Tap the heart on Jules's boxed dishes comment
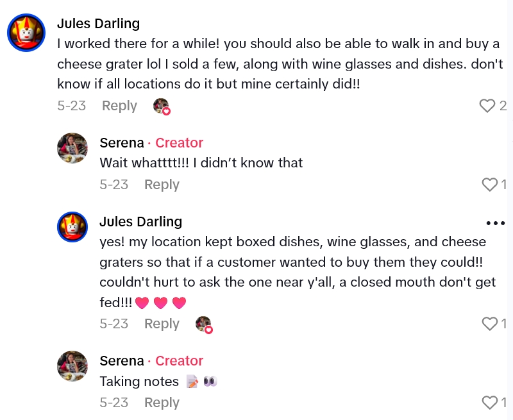The width and height of the screenshot is (513, 420). click(x=490, y=323)
